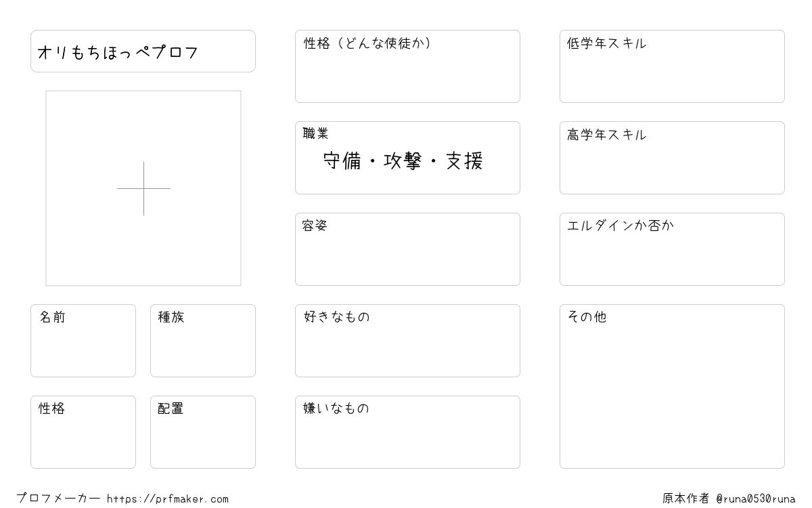Select the 種族 species field
Viewport: 812px width, 508px height.
203,341
